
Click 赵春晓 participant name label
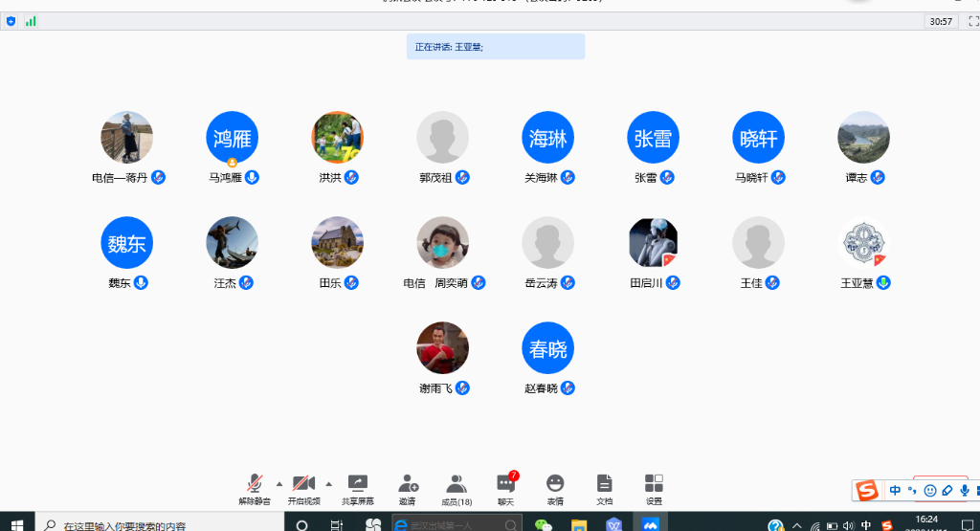pyautogui.click(x=542, y=387)
